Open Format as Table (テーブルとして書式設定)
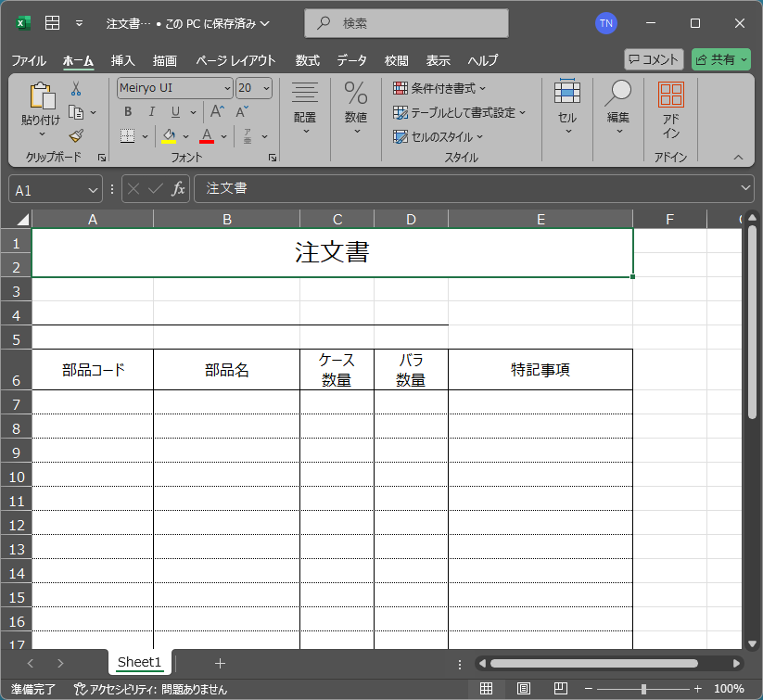The height and width of the screenshot is (700, 763). tap(459, 113)
